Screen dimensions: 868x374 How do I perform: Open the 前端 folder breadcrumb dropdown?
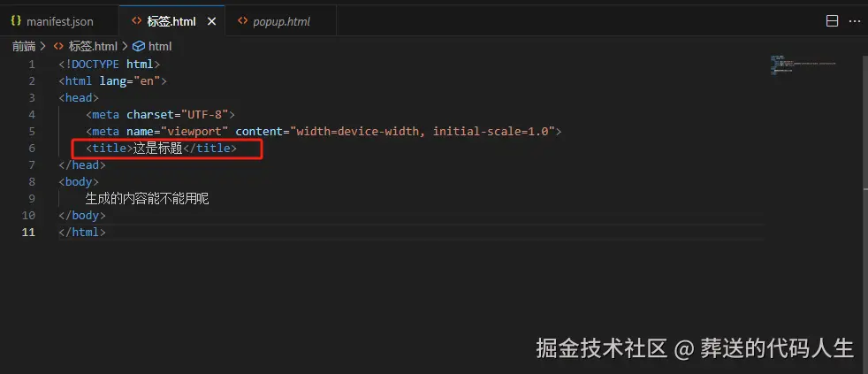point(23,46)
